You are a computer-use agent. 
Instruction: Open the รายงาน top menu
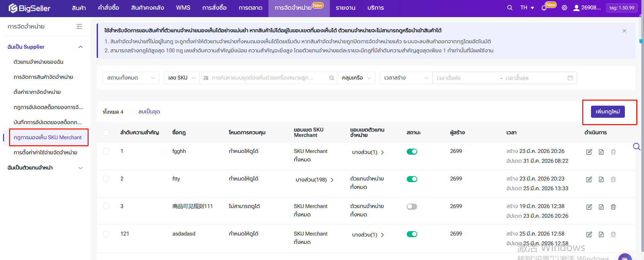(345, 8)
